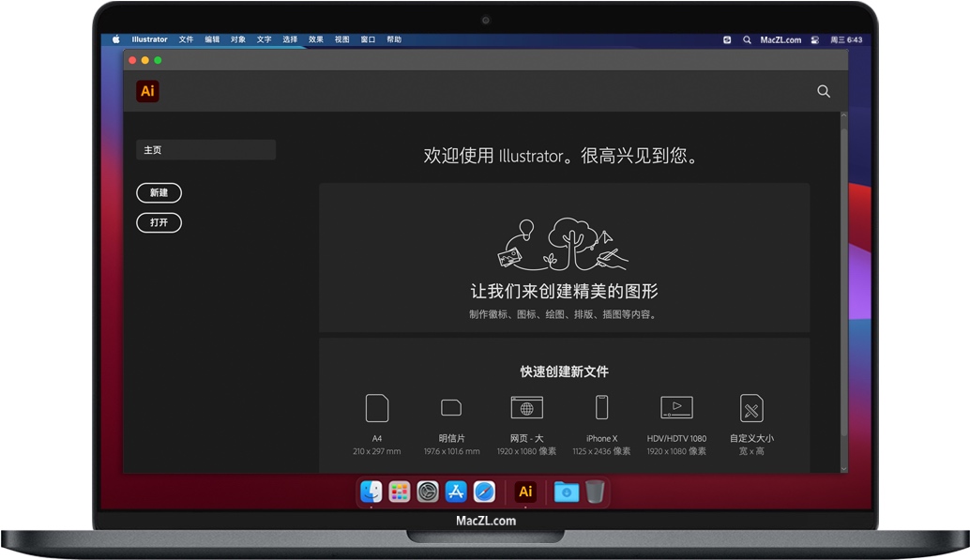Open Spotlight search in the menu bar

[747, 39]
